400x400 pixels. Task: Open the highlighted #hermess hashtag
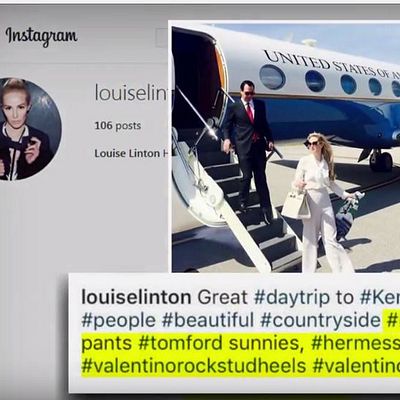pos(355,343)
